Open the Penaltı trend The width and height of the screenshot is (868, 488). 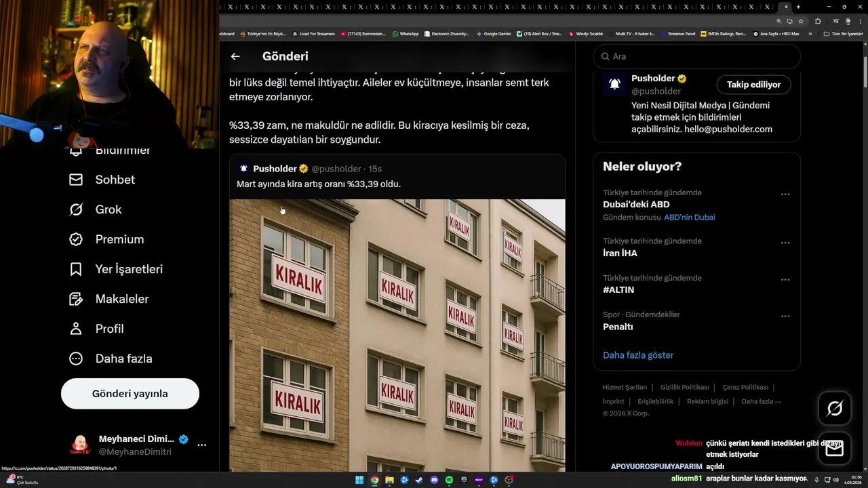pyautogui.click(x=618, y=327)
